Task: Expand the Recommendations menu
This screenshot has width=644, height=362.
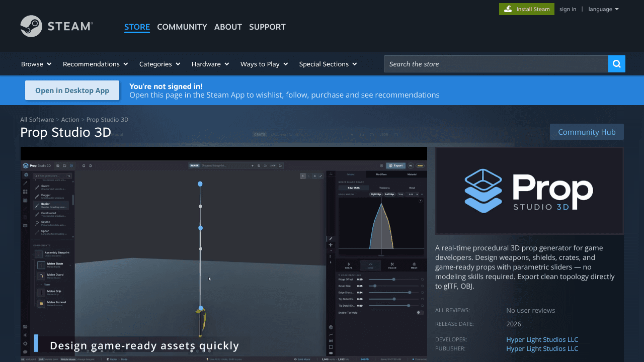Action: pos(95,64)
